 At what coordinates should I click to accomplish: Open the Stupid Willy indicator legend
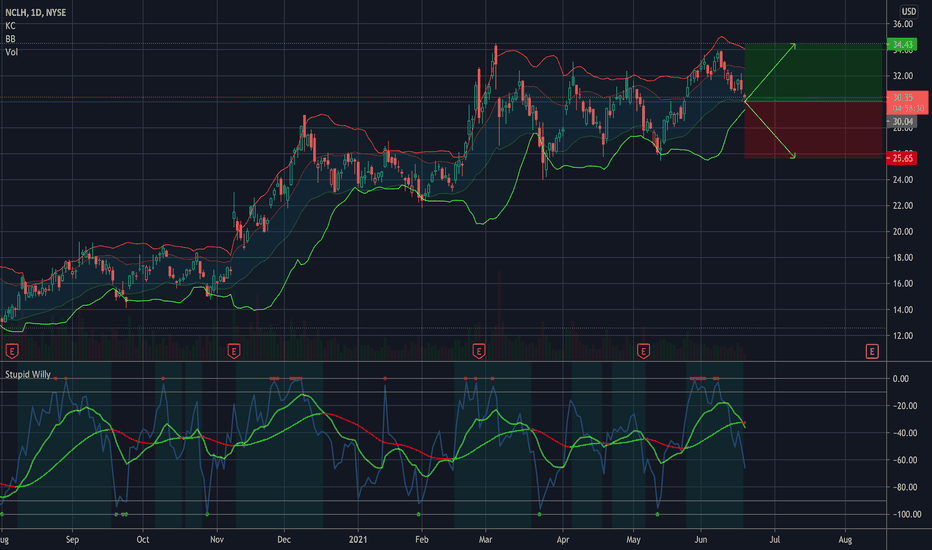(28, 374)
